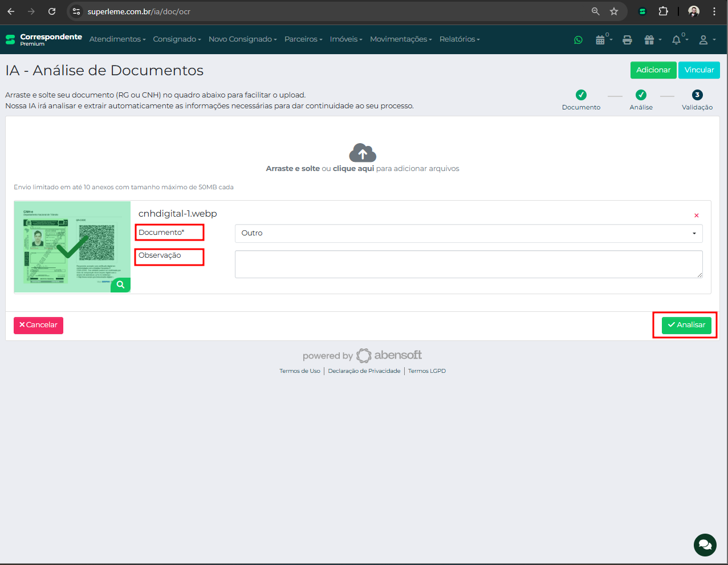728x565 pixels.
Task: Open the user profile icon menu
Action: pos(704,40)
